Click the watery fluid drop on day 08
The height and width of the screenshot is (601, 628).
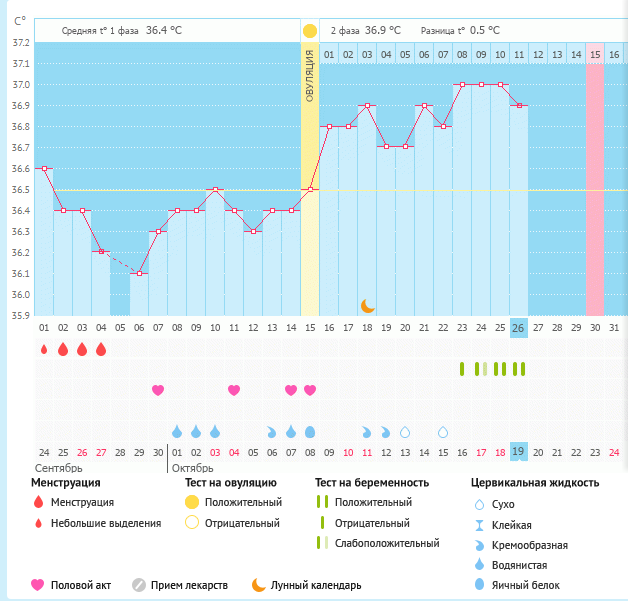click(x=177, y=431)
